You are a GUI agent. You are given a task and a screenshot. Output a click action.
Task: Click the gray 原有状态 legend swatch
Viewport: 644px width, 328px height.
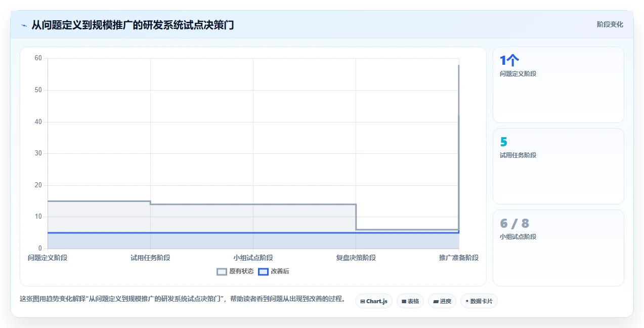[222, 271]
